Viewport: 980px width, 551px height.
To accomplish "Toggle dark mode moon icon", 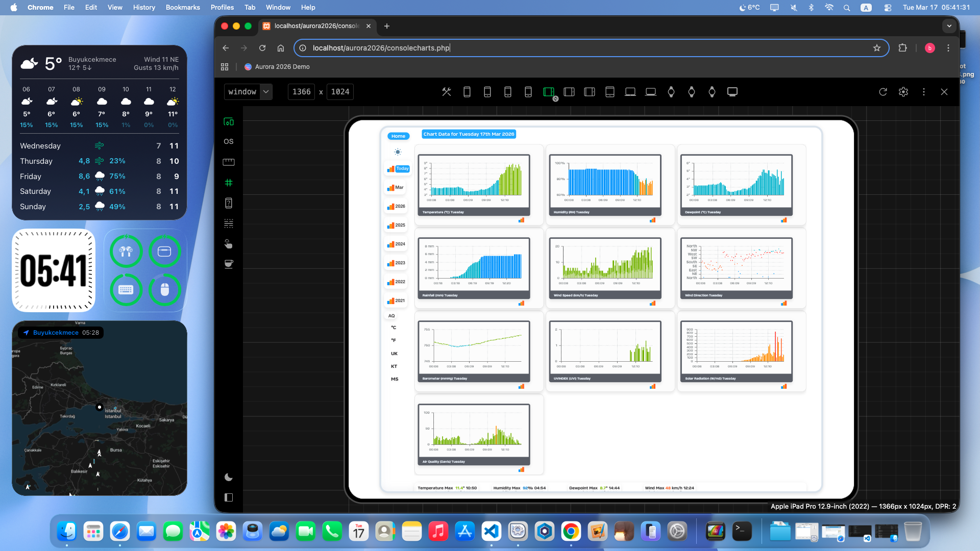I will coord(228,478).
